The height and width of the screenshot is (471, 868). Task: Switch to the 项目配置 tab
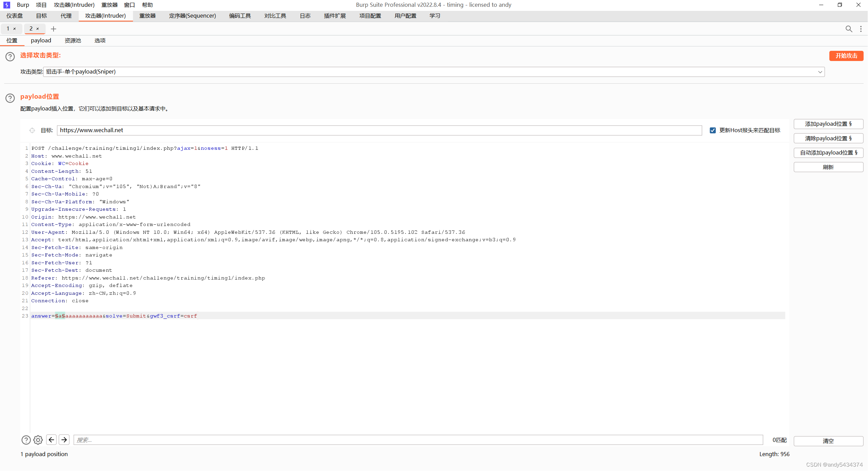(370, 16)
